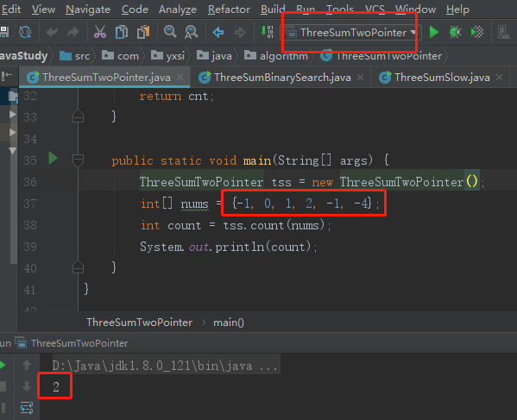Click the Cut scissors icon
The height and width of the screenshot is (420, 517).
(100, 32)
